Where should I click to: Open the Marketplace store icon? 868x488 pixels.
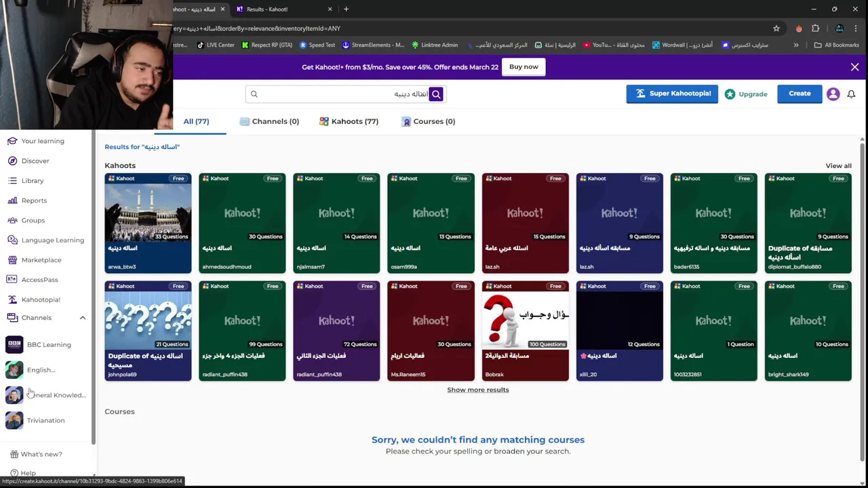pos(12,260)
